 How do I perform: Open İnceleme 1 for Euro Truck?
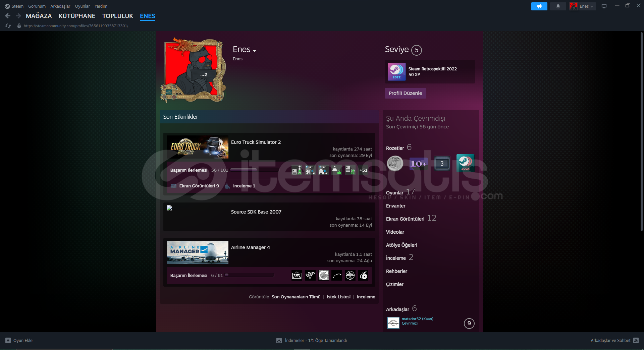point(244,186)
